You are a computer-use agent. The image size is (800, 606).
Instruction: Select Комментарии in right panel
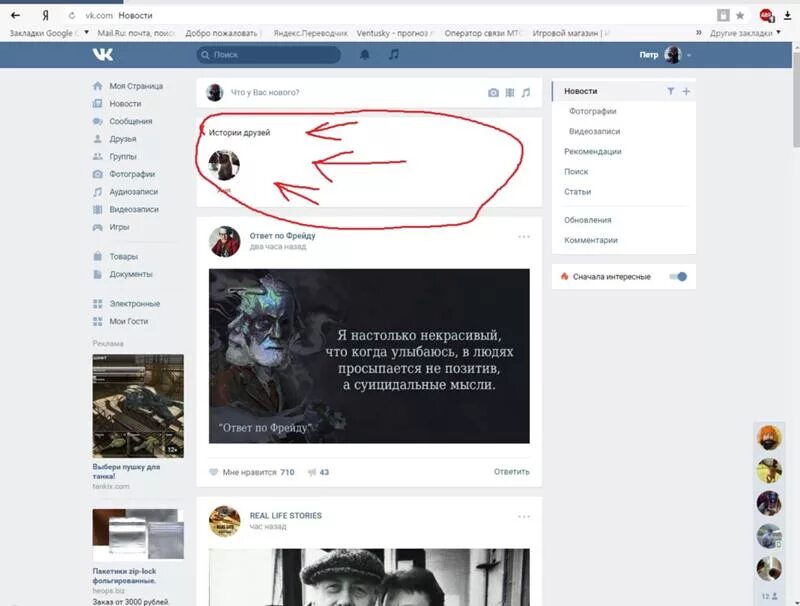coord(590,240)
